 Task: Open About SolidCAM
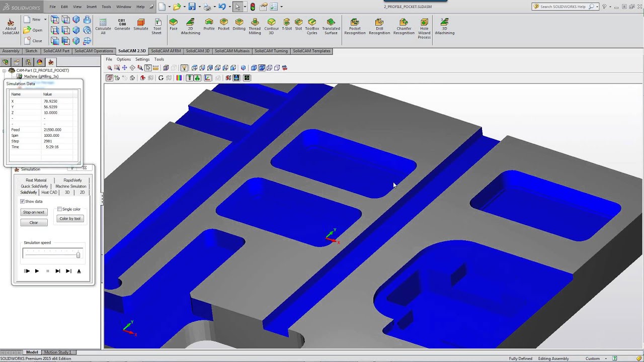(x=11, y=27)
